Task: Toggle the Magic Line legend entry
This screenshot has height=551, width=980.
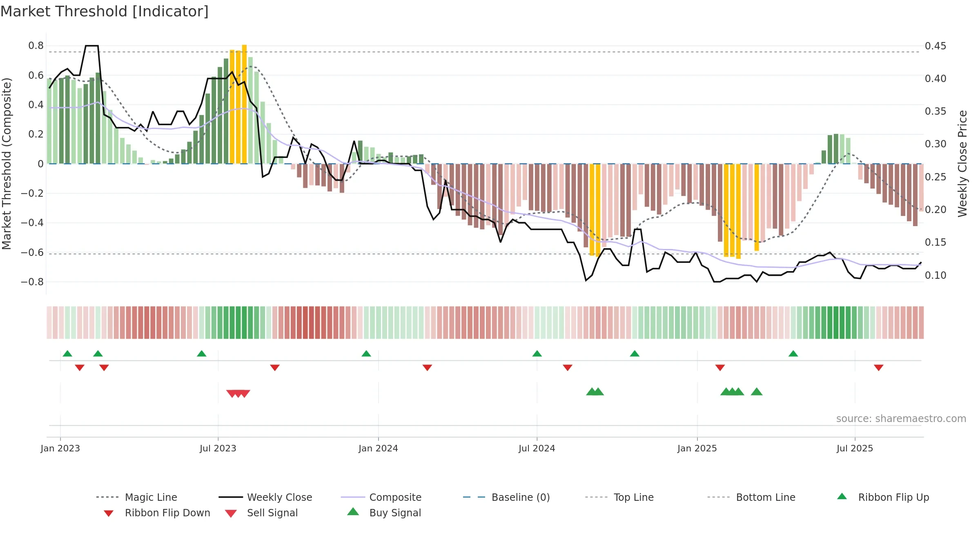Action: (x=137, y=497)
